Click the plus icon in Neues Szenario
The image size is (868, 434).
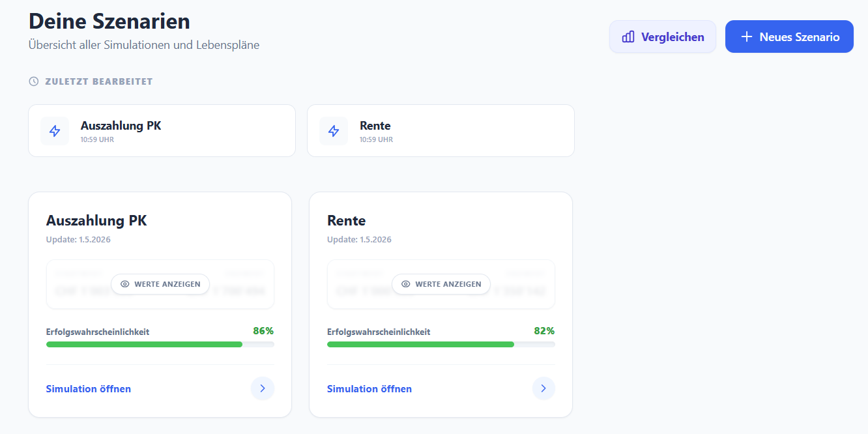tap(747, 36)
